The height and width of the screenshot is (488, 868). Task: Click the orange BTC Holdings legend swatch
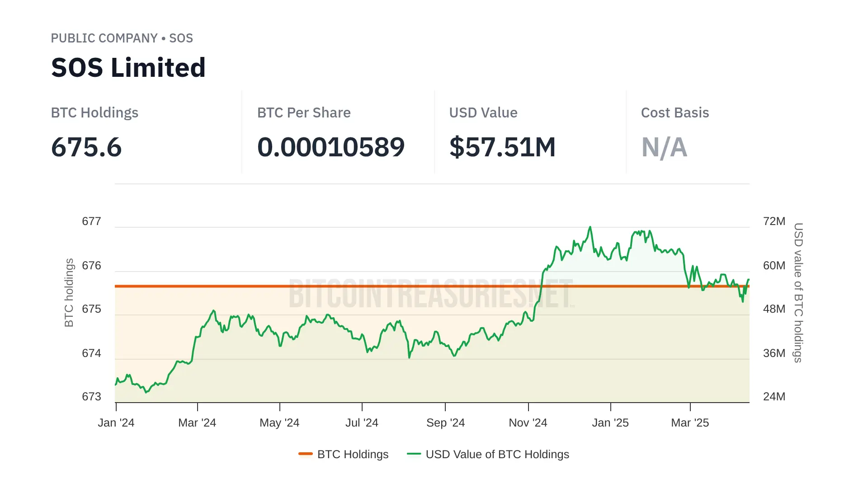point(306,454)
